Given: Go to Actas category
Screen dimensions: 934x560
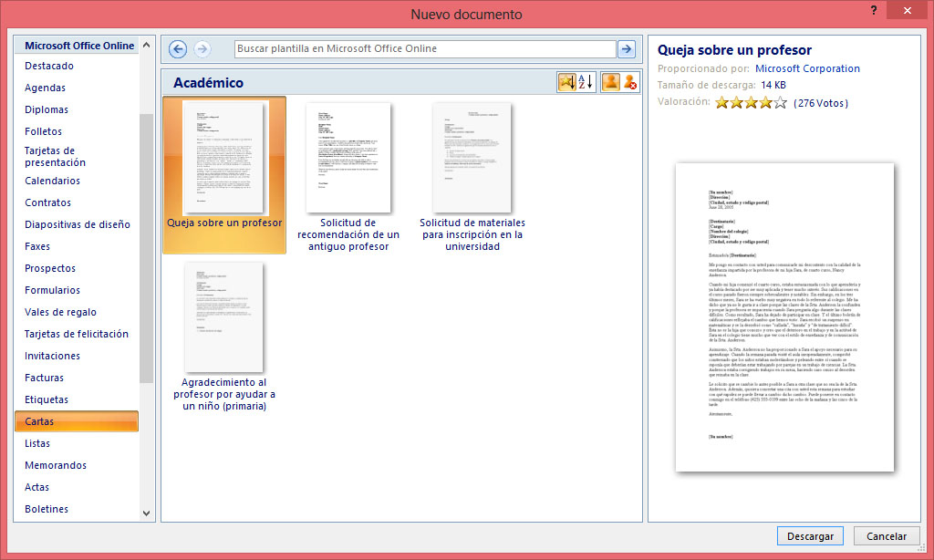Looking at the screenshot, I should (36, 487).
